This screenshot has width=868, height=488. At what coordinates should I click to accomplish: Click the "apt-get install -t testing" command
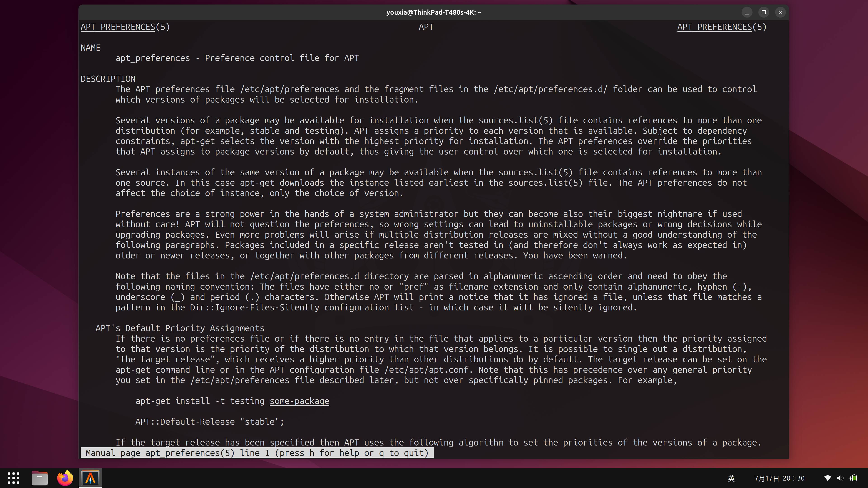coord(200,401)
